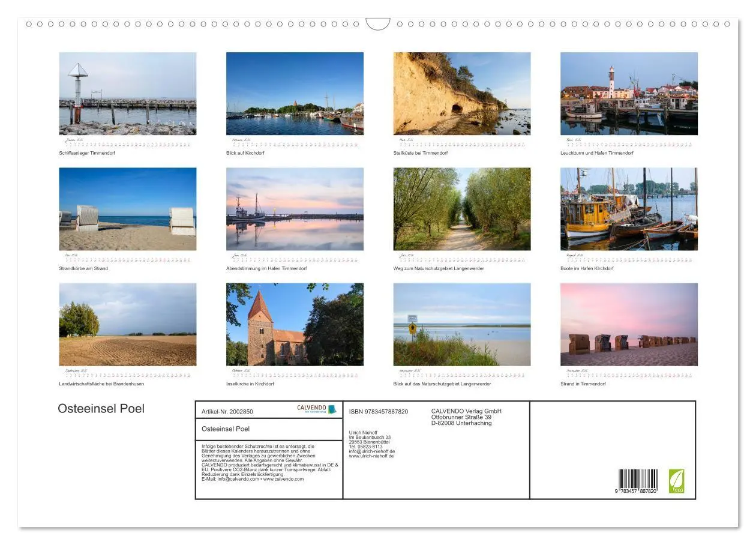The width and height of the screenshot is (756, 545).
Task: Select the Osteeinsel Poel title text
Action: coord(101,408)
